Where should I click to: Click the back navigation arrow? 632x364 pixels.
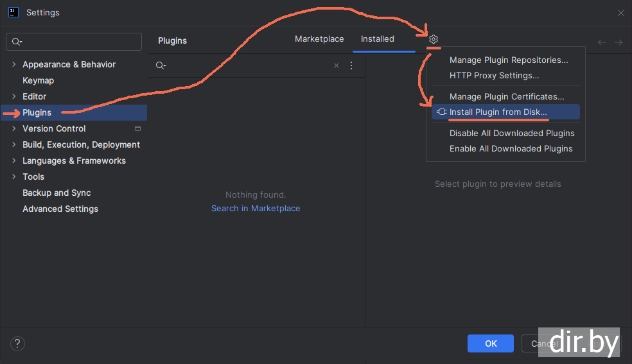(x=602, y=42)
